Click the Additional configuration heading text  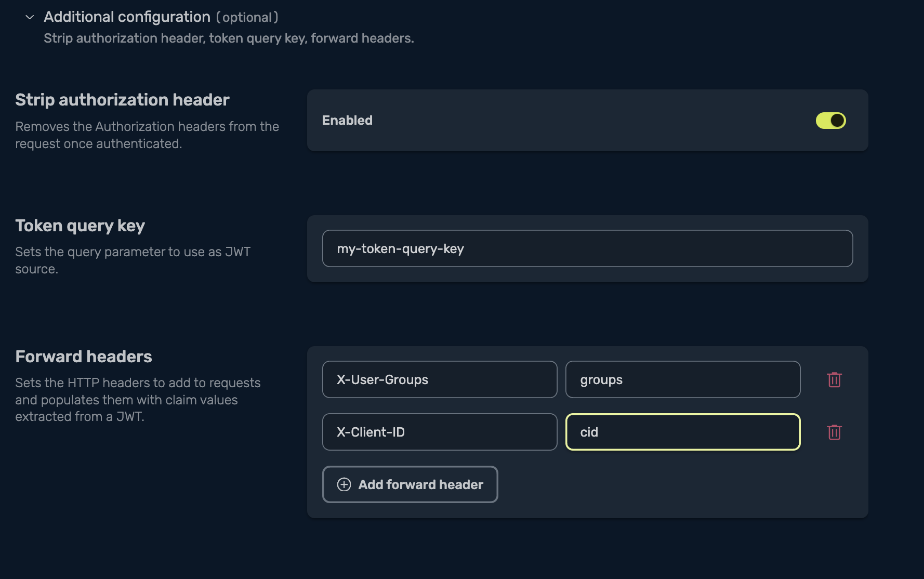tap(127, 17)
